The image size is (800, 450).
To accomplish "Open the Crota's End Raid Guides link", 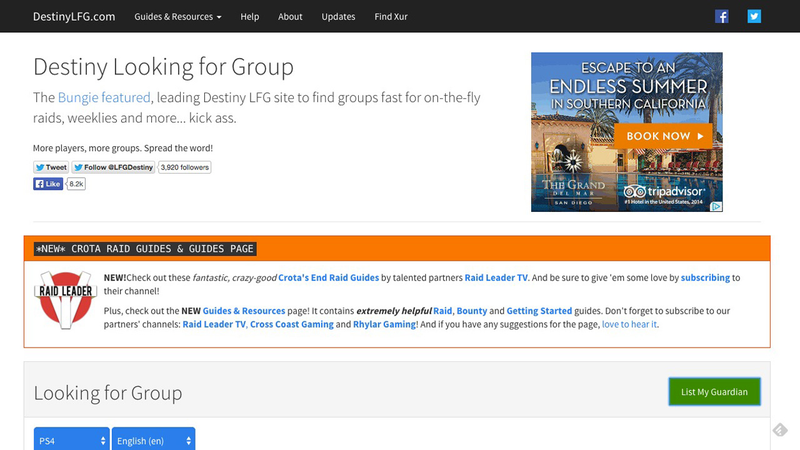I will pyautogui.click(x=329, y=278).
